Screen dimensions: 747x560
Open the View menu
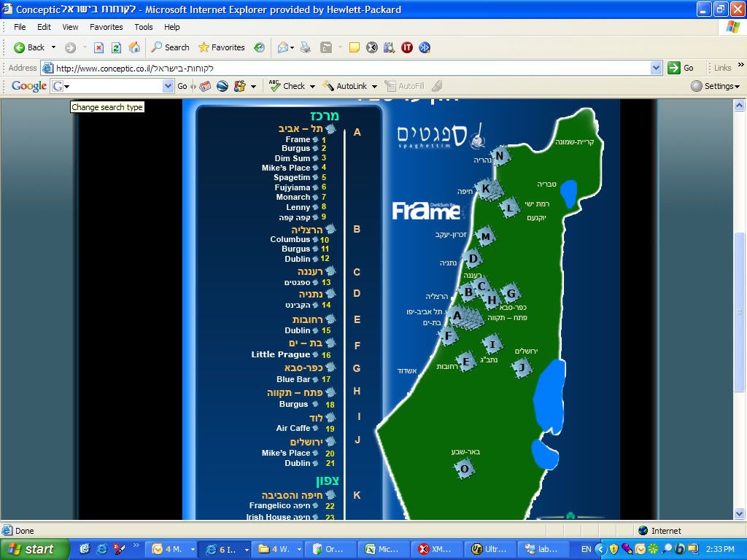(x=70, y=27)
